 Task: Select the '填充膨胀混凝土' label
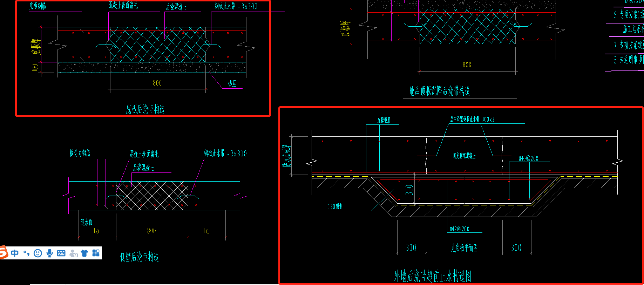tap(464, 156)
